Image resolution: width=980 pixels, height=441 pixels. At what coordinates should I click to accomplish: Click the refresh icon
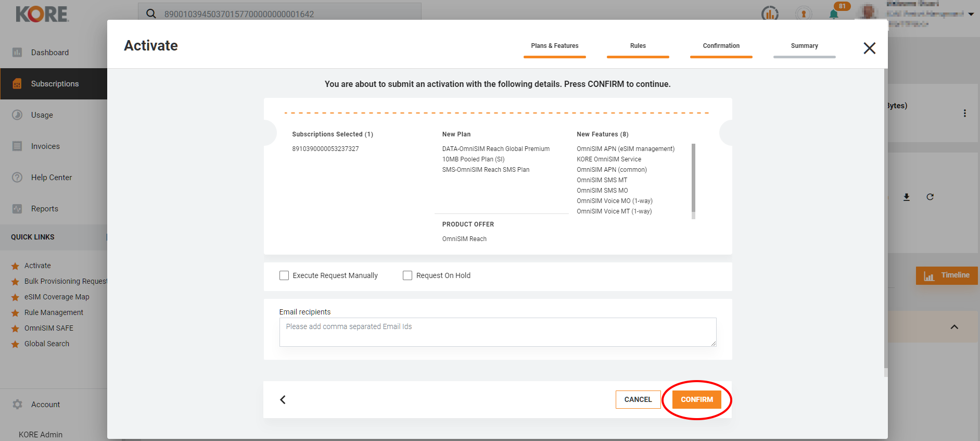930,197
